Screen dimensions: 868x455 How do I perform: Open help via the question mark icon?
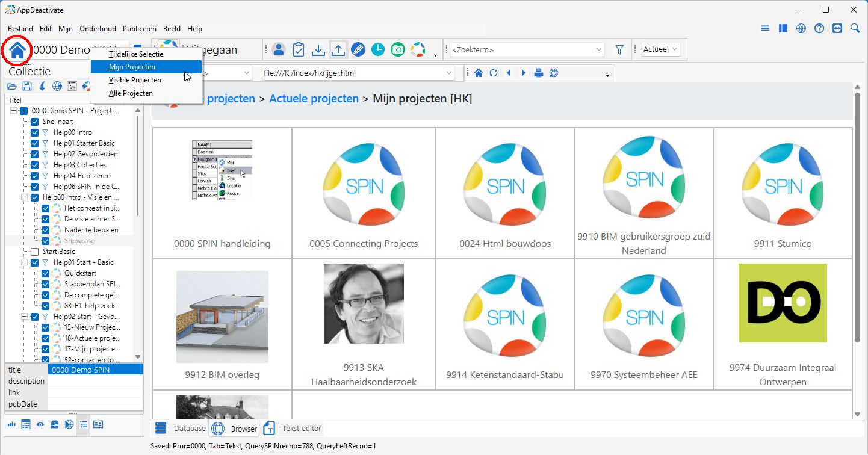819,28
